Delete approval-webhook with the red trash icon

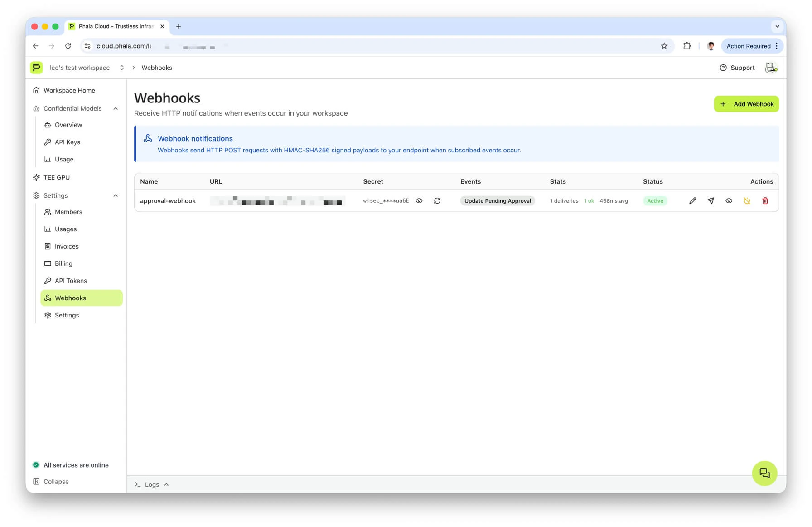pyautogui.click(x=765, y=200)
